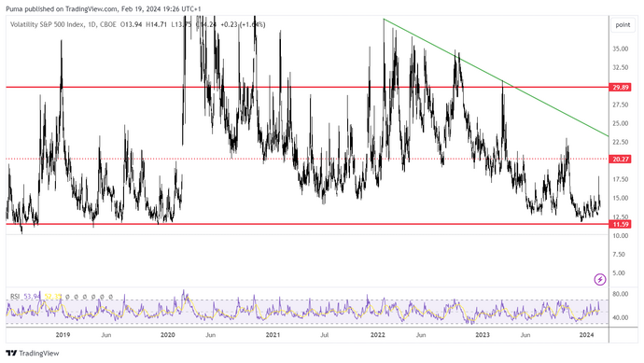Click the TradingView logo at bottom
The image size is (644, 363).
point(33,353)
